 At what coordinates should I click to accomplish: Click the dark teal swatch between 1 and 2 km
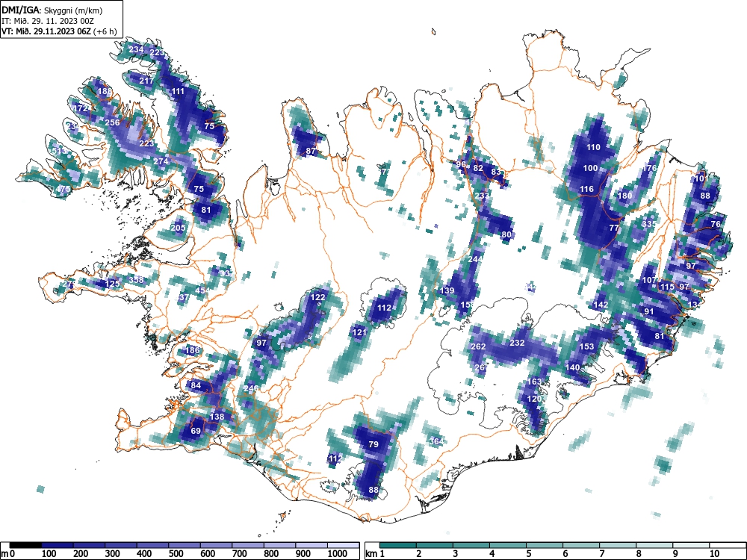coord(398,545)
